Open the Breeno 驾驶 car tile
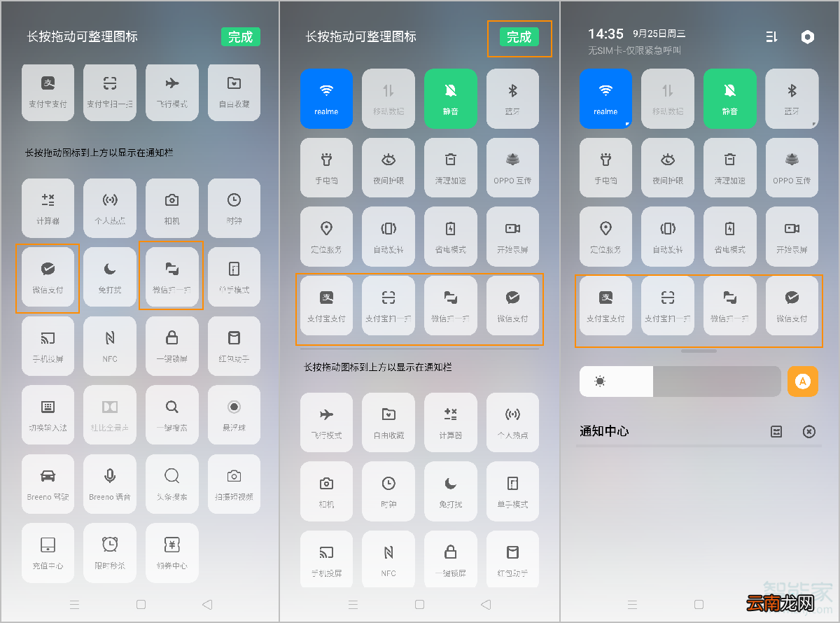The width and height of the screenshot is (840, 623). point(48,484)
